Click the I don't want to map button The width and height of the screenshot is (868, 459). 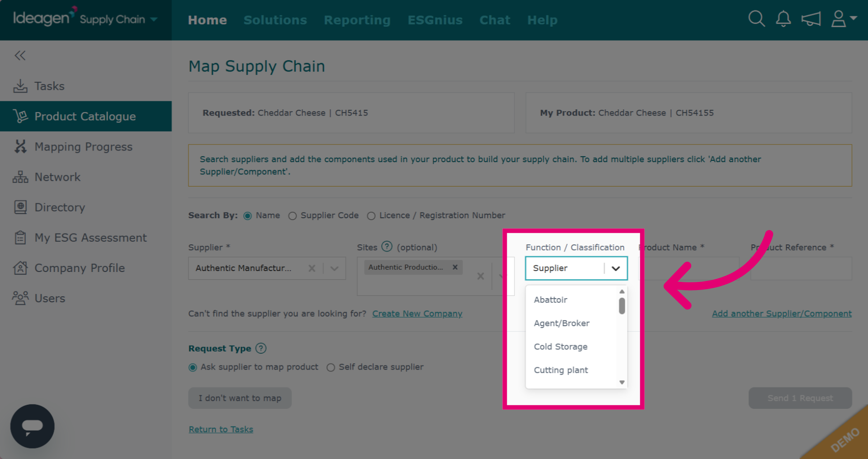tap(240, 398)
